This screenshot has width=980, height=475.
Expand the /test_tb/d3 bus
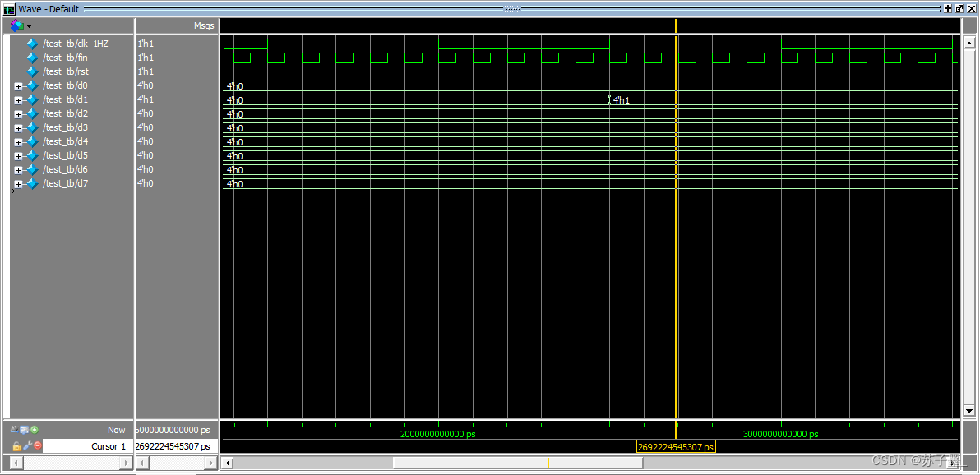pyautogui.click(x=18, y=128)
